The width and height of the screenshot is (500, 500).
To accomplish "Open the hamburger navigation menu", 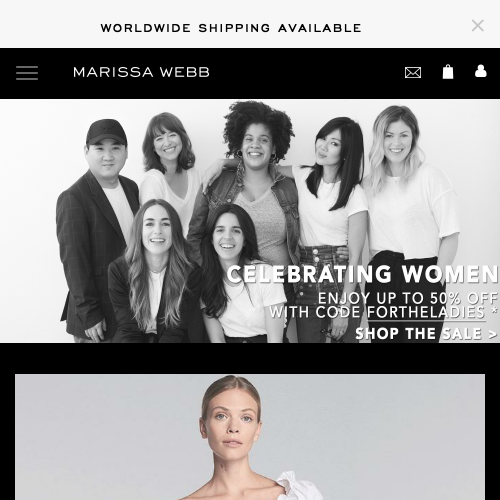I will (x=27, y=73).
